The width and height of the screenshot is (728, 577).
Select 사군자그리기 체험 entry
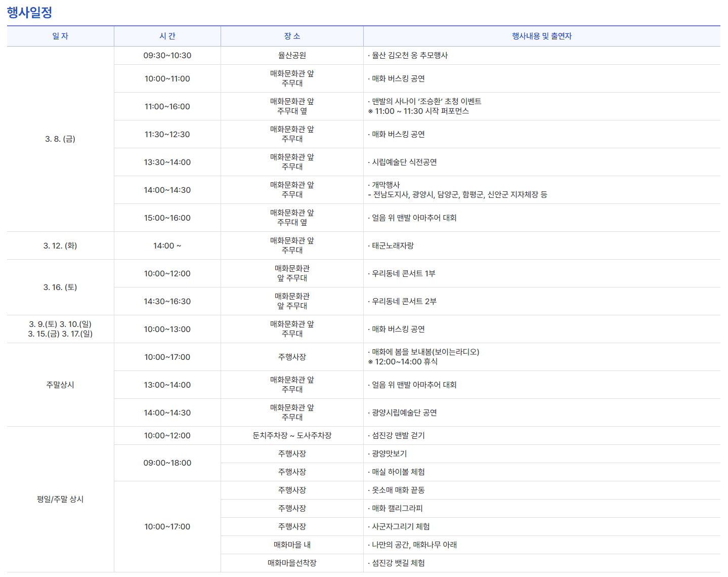tap(399, 526)
